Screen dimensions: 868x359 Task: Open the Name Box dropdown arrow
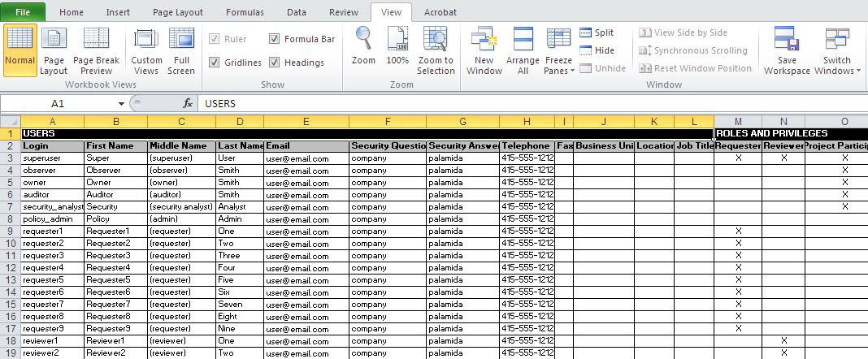coord(121,104)
